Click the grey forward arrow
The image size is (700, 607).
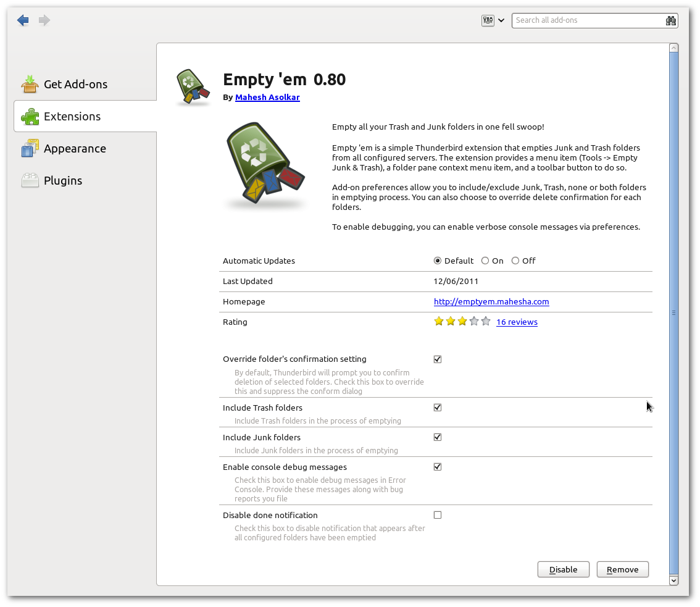pyautogui.click(x=44, y=20)
